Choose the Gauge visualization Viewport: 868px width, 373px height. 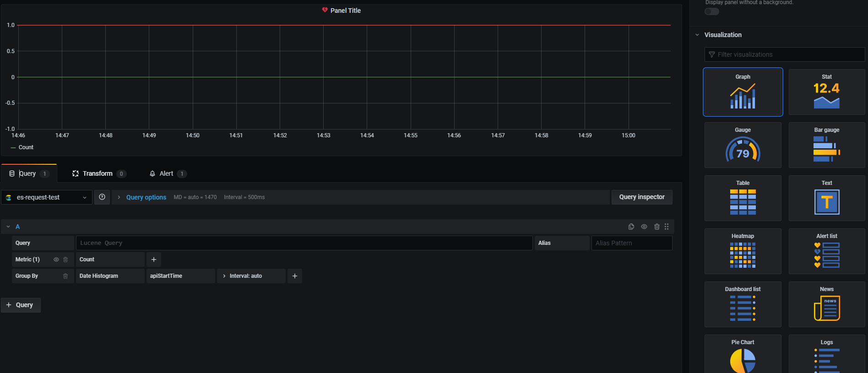743,145
